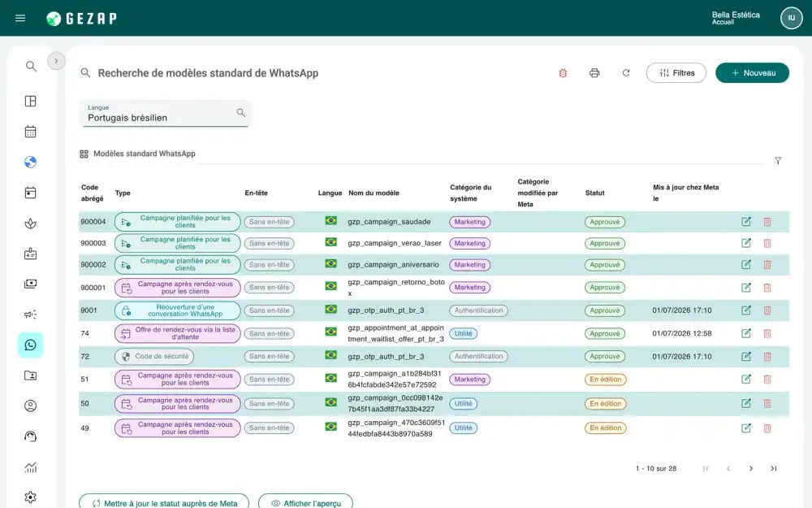Open the settings gear in sidebar
Viewport: 812px width, 508px height.
click(31, 497)
